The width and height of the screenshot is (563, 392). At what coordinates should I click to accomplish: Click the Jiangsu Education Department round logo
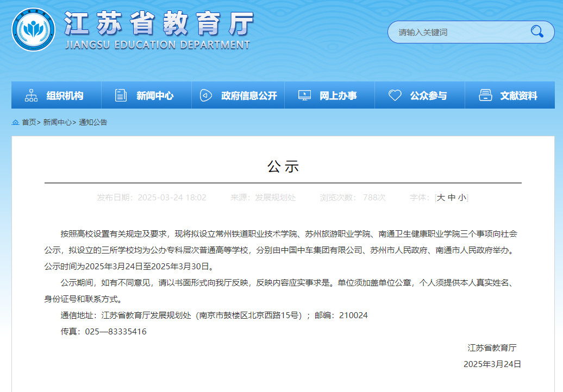point(33,30)
